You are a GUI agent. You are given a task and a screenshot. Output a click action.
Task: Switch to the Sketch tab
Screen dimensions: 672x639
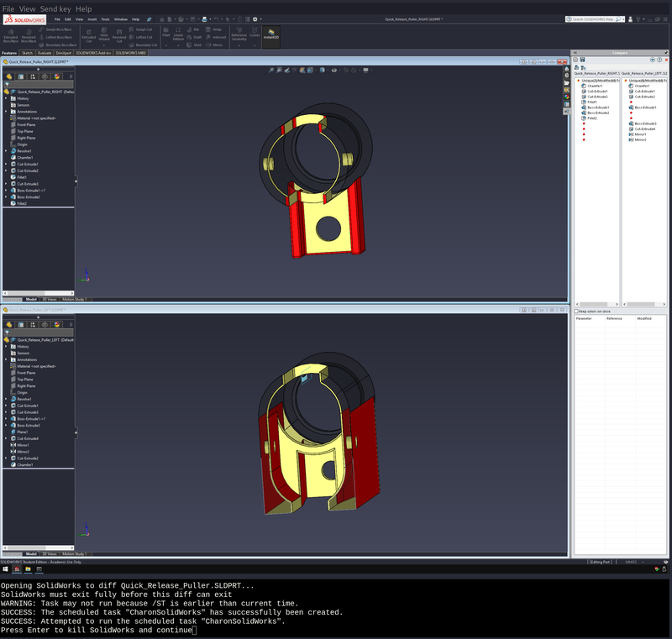click(x=27, y=52)
